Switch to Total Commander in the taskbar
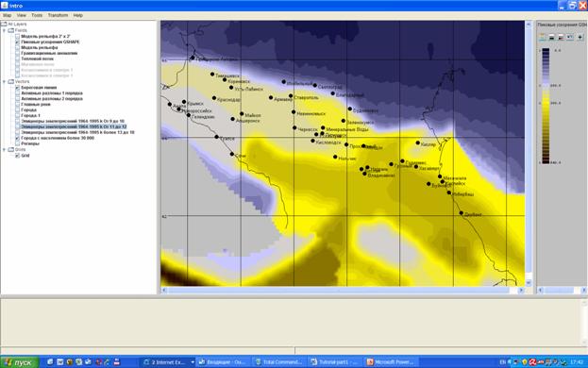588x368 pixels. click(x=278, y=362)
